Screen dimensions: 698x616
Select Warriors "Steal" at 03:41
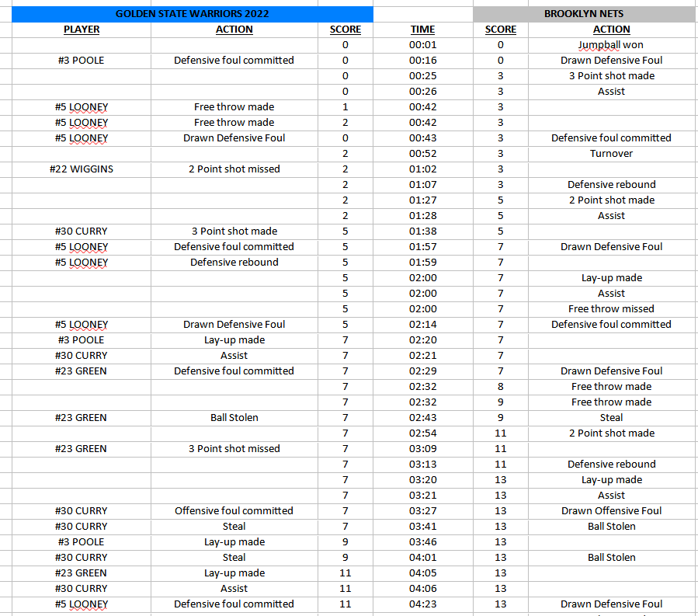point(234,527)
